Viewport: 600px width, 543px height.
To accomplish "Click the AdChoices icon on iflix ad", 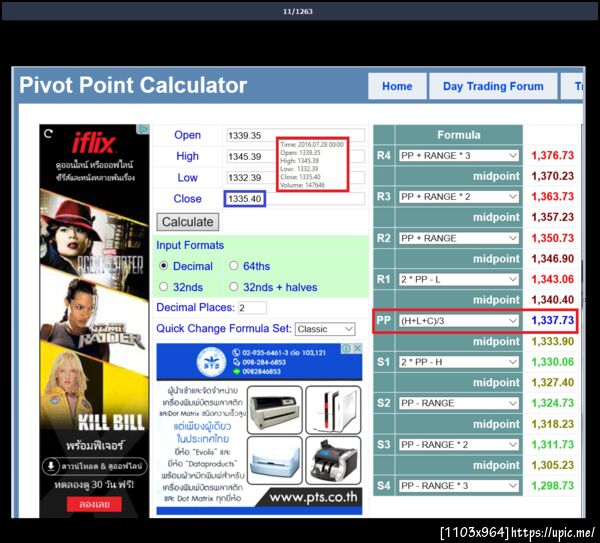I will [x=144, y=129].
